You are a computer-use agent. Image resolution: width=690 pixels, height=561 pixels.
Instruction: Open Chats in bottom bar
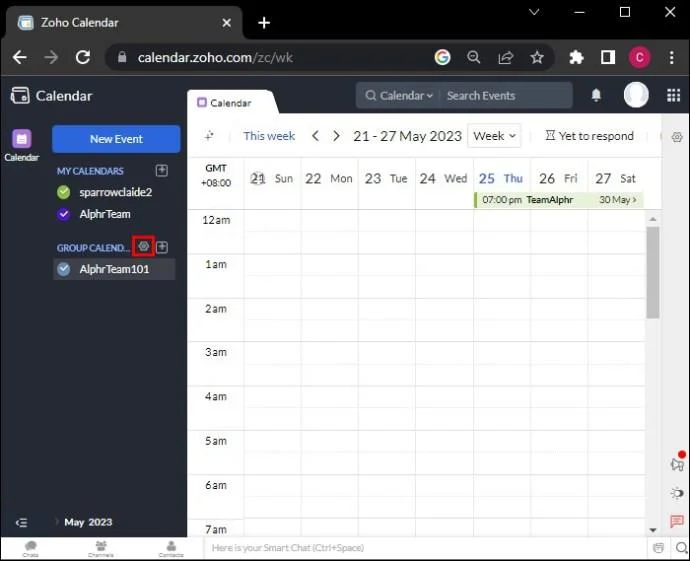pos(31,549)
